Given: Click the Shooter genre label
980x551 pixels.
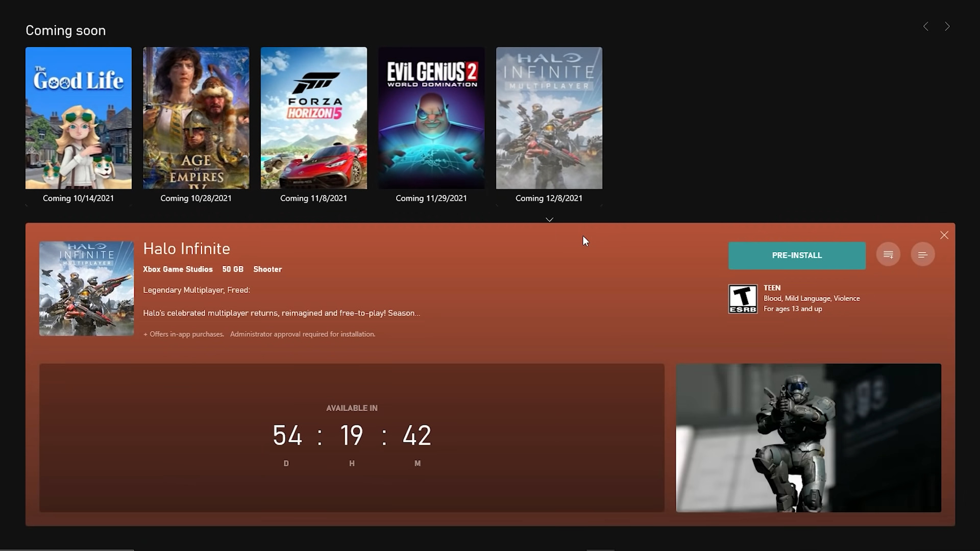Looking at the screenshot, I should [x=267, y=269].
